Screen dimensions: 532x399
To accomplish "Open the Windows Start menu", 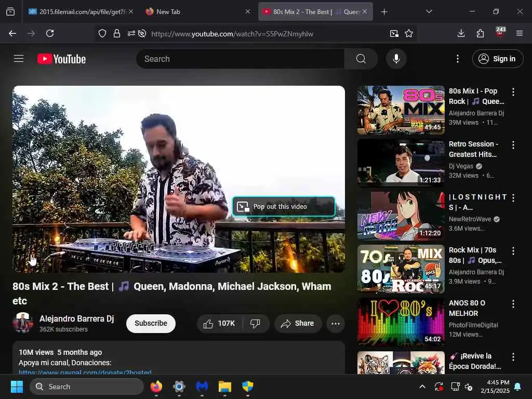I will pyautogui.click(x=17, y=387).
